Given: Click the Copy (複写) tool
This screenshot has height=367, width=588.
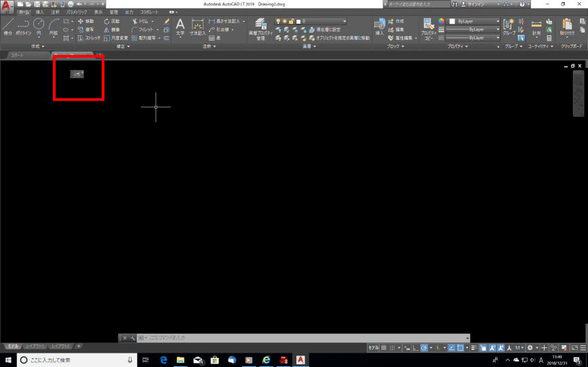Looking at the screenshot, I should click(x=86, y=30).
